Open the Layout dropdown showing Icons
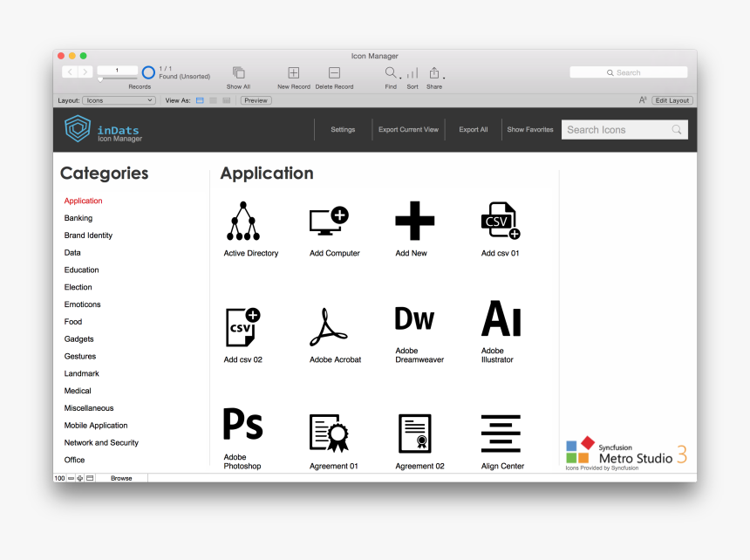This screenshot has width=750, height=560. (x=119, y=100)
